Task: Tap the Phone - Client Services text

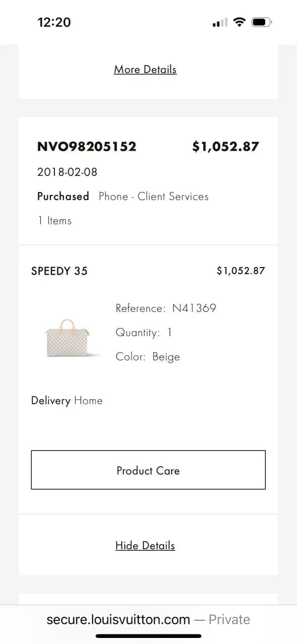Action: coord(154,197)
